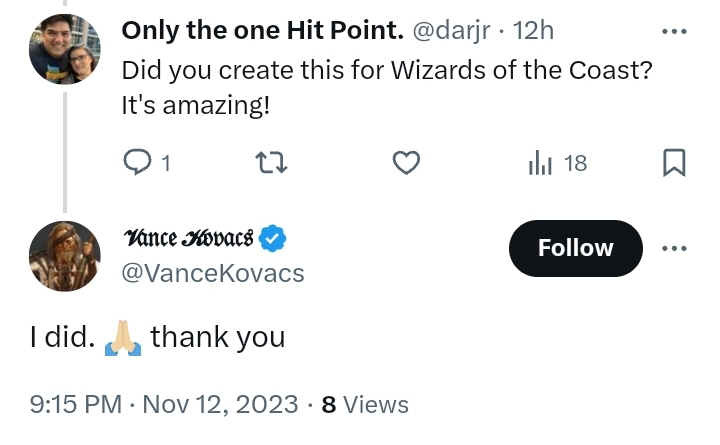Reply to the darjr tweet
The width and height of the screenshot is (720, 445).
(x=137, y=163)
